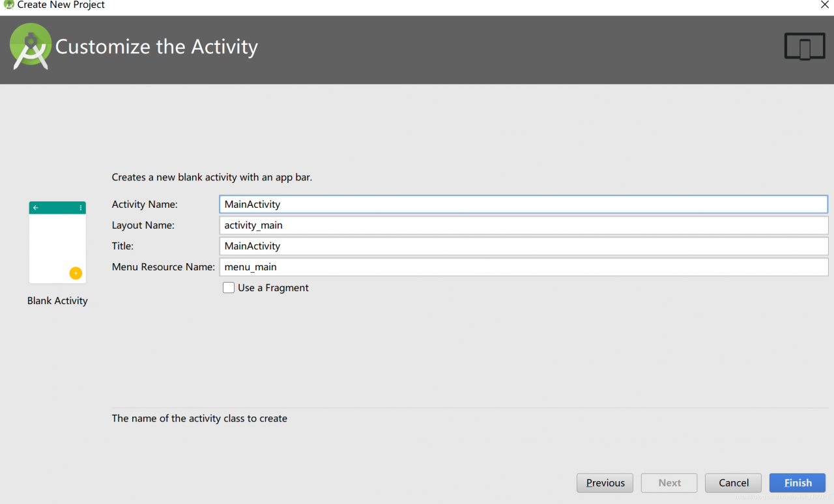The width and height of the screenshot is (834, 504).
Task: Go back with the Previous button
Action: (605, 483)
